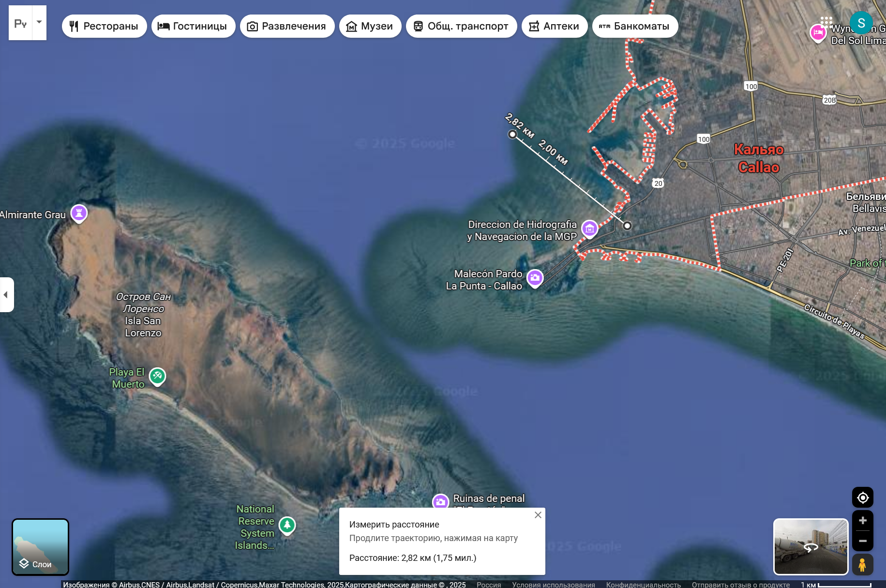
Task: Center map on my location
Action: [862, 498]
